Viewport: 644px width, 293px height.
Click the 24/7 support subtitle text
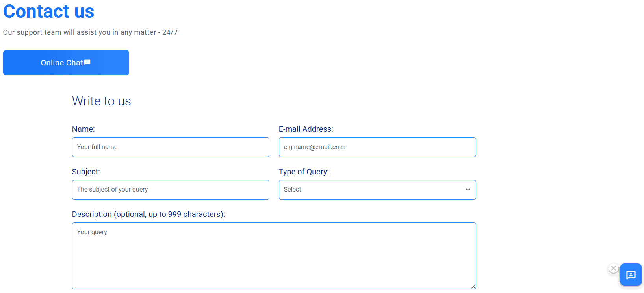click(90, 32)
